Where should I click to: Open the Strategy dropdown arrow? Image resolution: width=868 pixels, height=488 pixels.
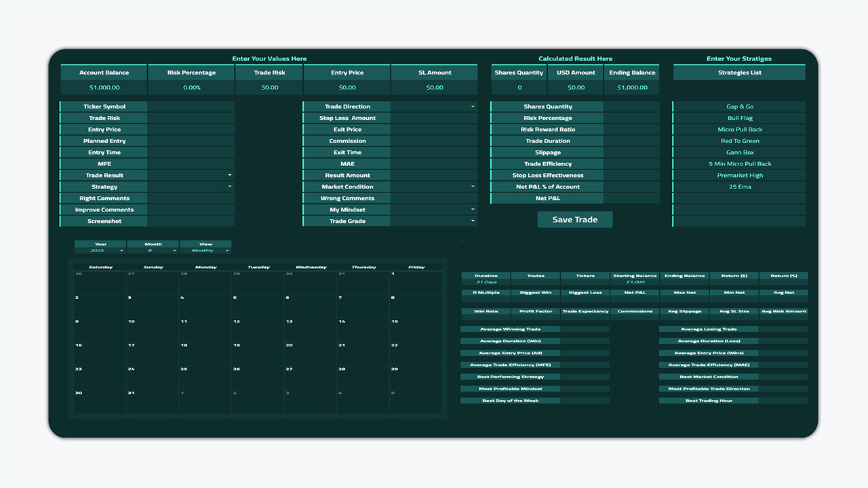click(230, 187)
